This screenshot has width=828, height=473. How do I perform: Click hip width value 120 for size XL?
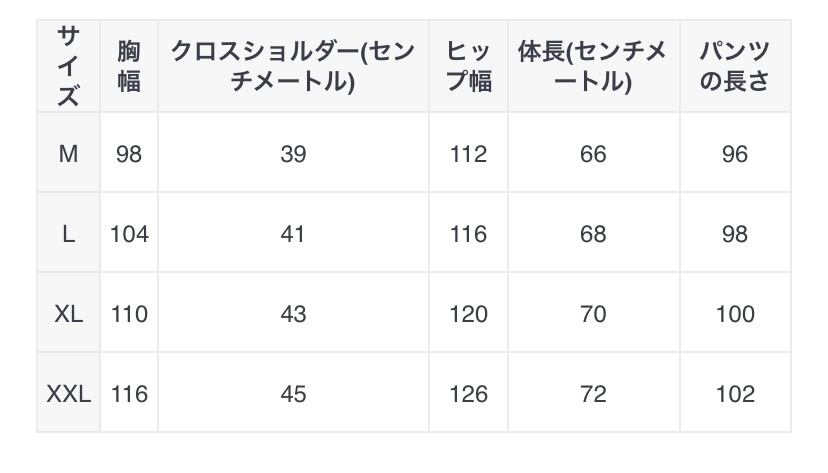pos(468,314)
